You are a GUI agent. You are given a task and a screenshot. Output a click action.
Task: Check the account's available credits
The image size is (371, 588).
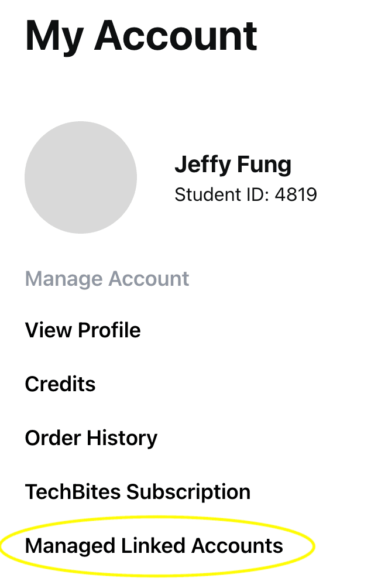(60, 384)
